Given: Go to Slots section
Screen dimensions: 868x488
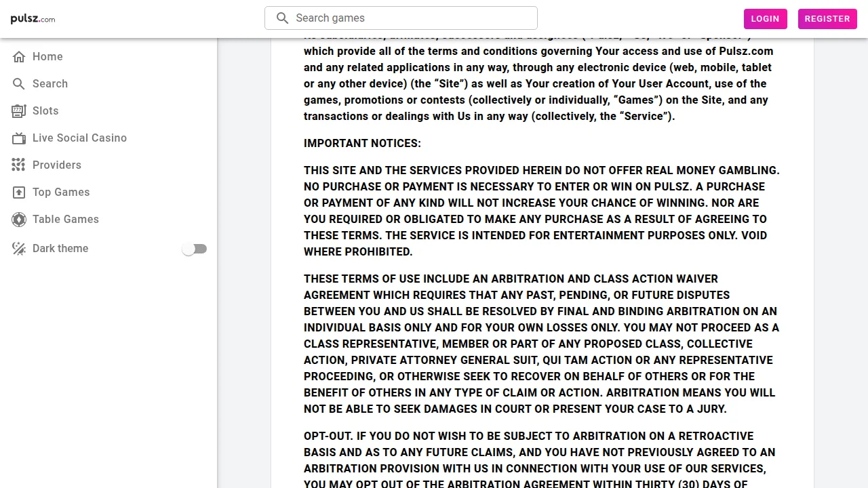Looking at the screenshot, I should point(108,111).
